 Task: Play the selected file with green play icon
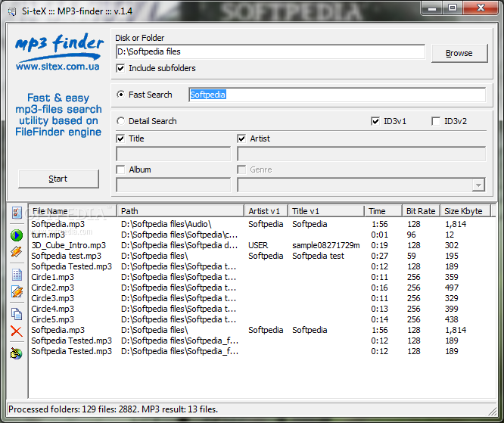(17, 235)
